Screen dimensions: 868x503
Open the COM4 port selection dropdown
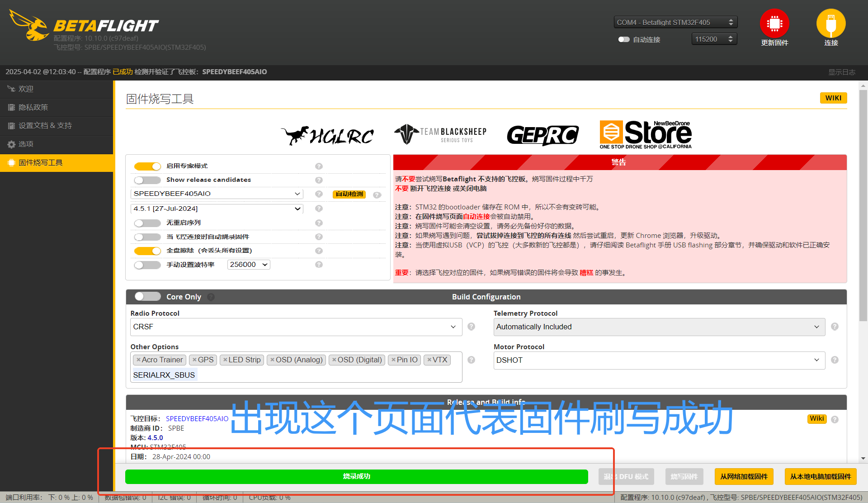675,22
